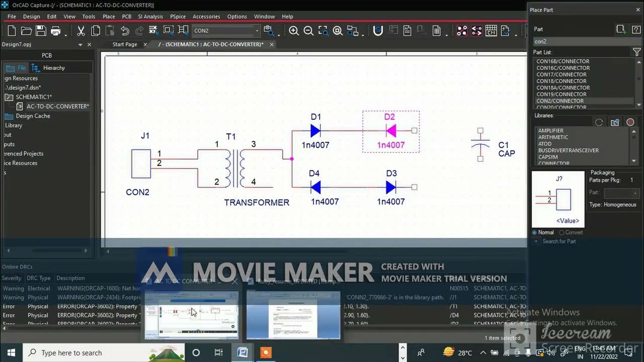The image size is (644, 362).
Task: Open AC-TO-DC-CONVERTER page in project tree
Action: (57, 107)
